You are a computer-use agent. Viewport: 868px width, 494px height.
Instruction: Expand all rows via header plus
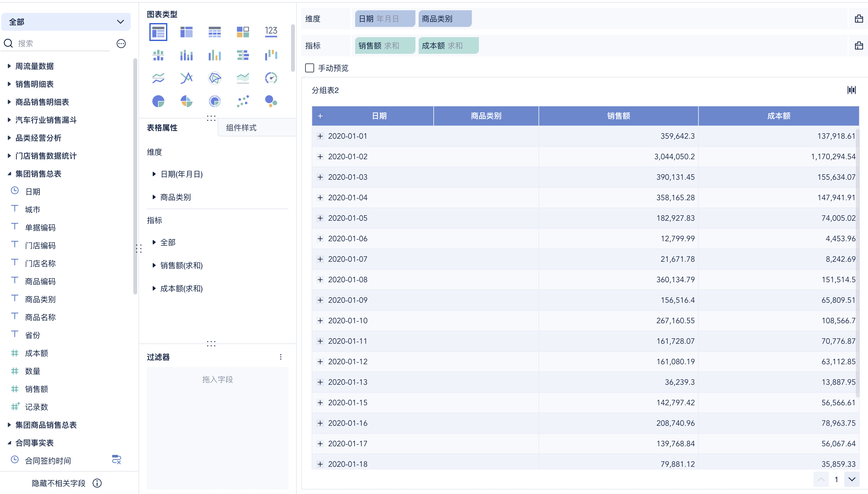pyautogui.click(x=320, y=116)
